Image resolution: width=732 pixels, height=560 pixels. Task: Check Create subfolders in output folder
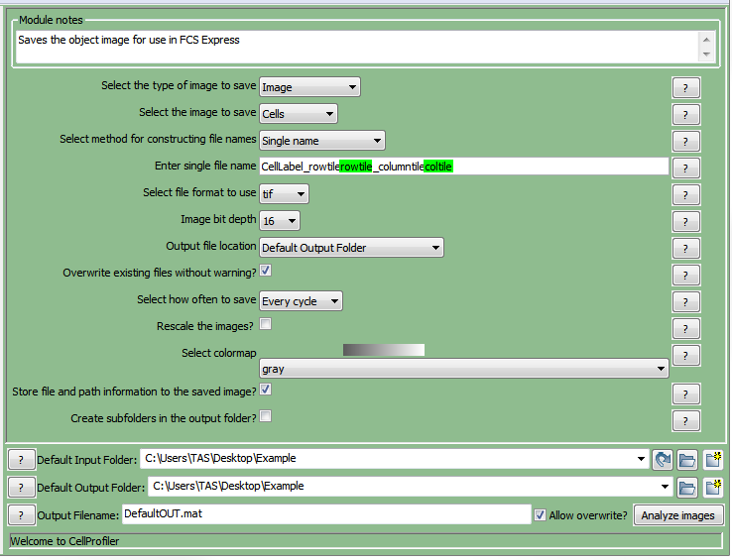click(x=266, y=417)
